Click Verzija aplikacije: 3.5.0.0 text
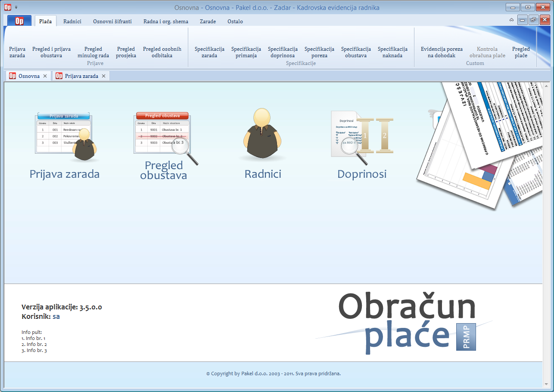The width and height of the screenshot is (554, 392). point(62,307)
